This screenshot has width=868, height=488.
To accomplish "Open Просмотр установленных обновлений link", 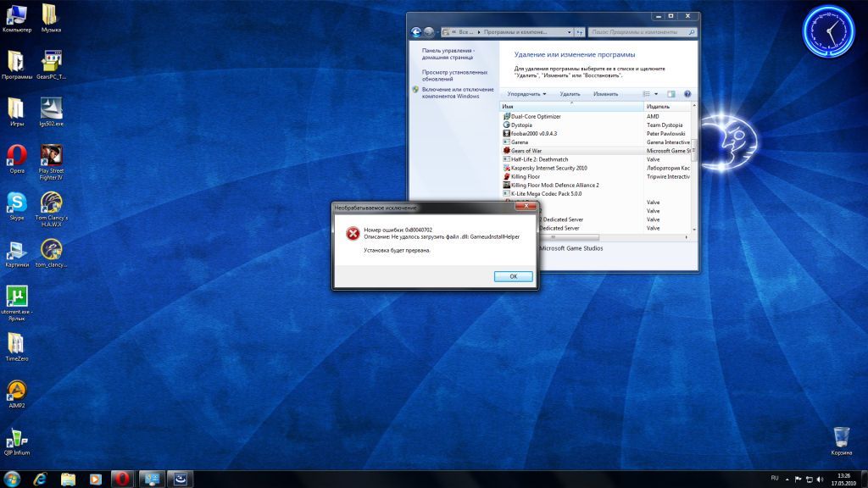I will [454, 75].
